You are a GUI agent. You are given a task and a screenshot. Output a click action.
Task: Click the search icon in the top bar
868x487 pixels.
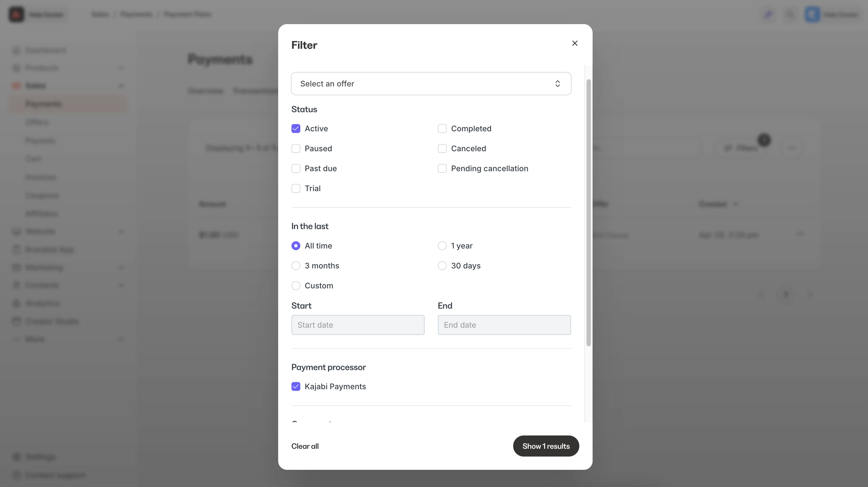pyautogui.click(x=790, y=14)
